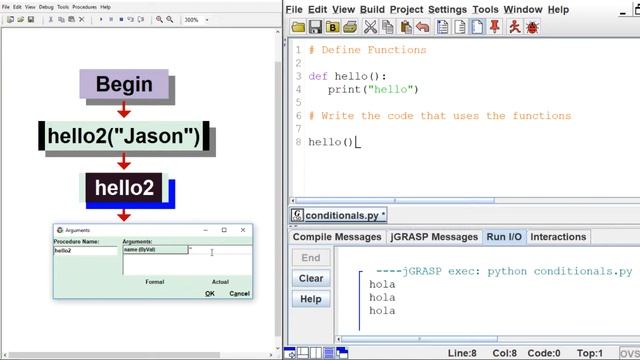Viewport: 640px width, 360px height.
Task: Click the Cut scissors icon in jGRASP
Action: (x=370, y=27)
